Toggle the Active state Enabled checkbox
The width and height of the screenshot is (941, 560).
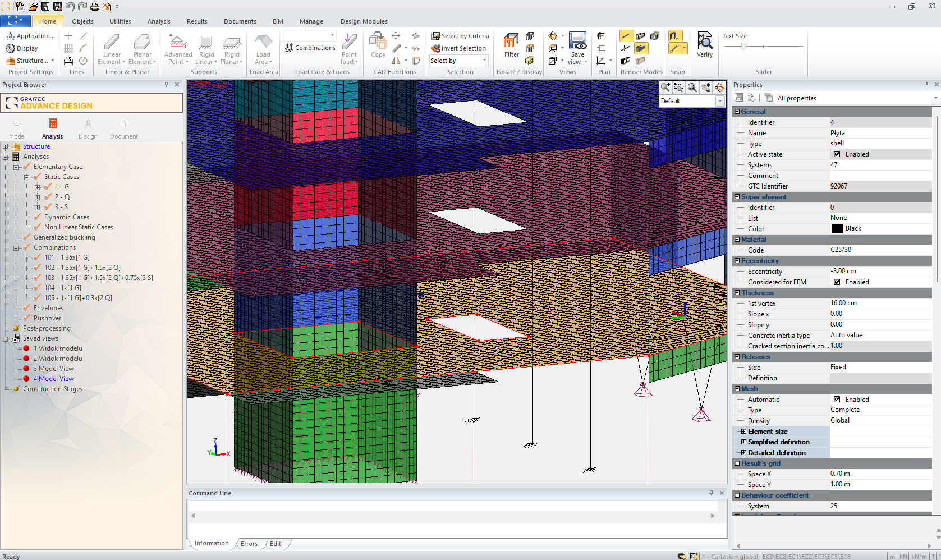(837, 154)
